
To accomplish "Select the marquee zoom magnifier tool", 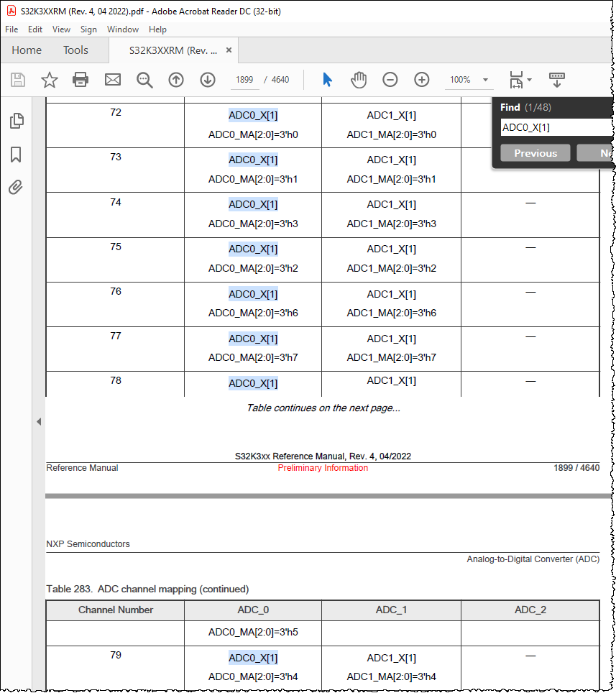I will [144, 80].
